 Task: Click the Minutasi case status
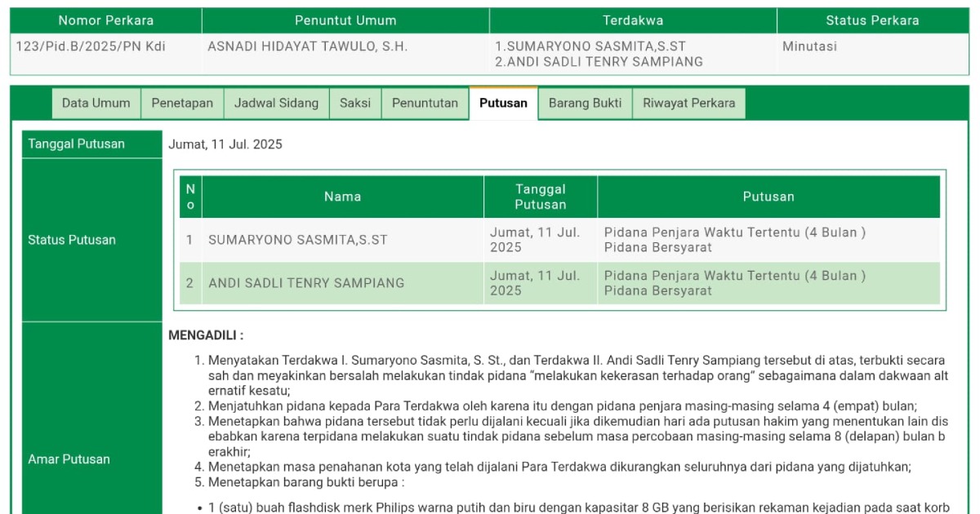click(809, 47)
